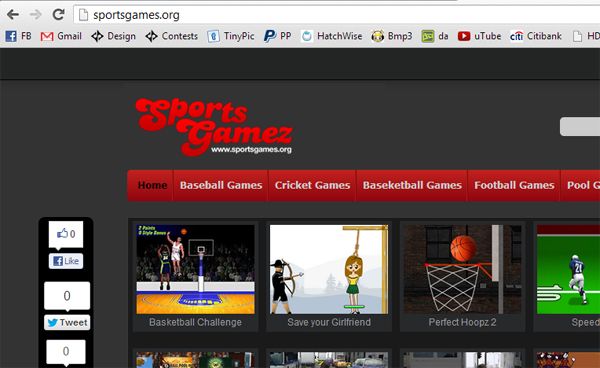Image resolution: width=600 pixels, height=368 pixels.
Task: Open the Citibank bookmark
Action: click(x=536, y=36)
